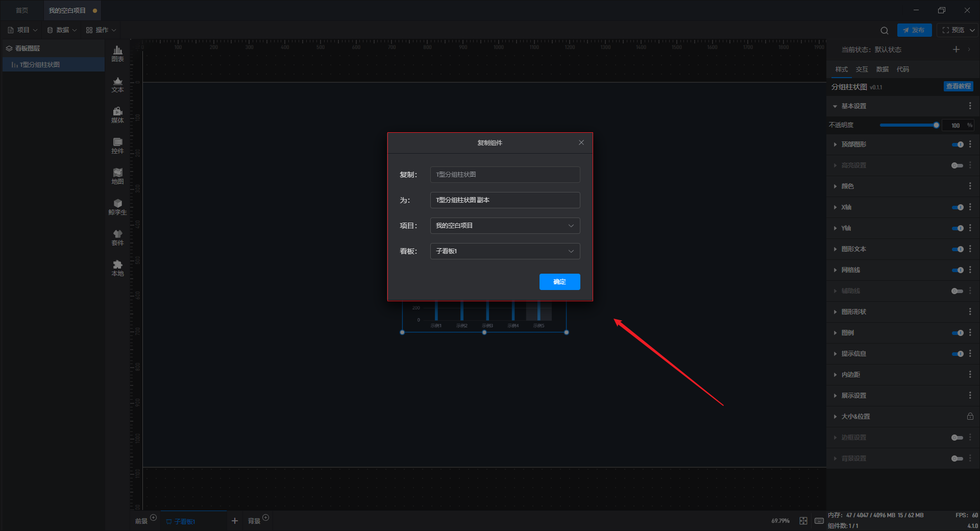Image resolution: width=980 pixels, height=531 pixels.
Task: Click the lock icon beside 大小&位置
Action: [x=970, y=417]
